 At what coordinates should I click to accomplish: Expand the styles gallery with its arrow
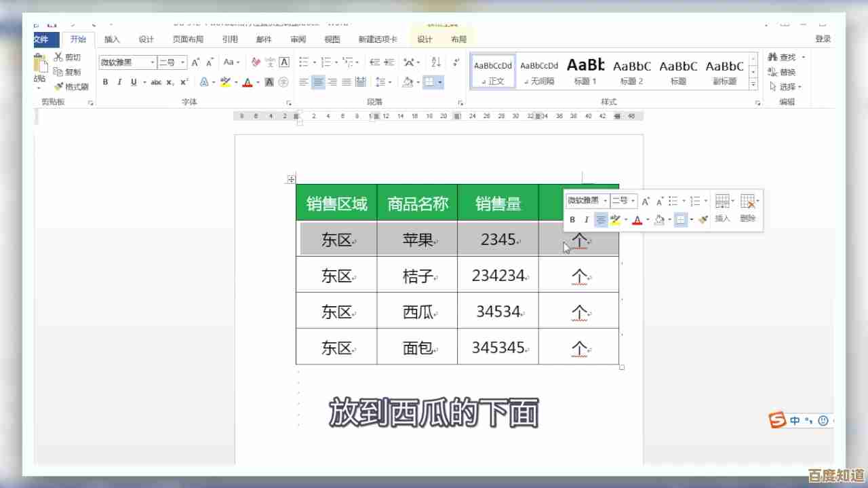coord(753,86)
